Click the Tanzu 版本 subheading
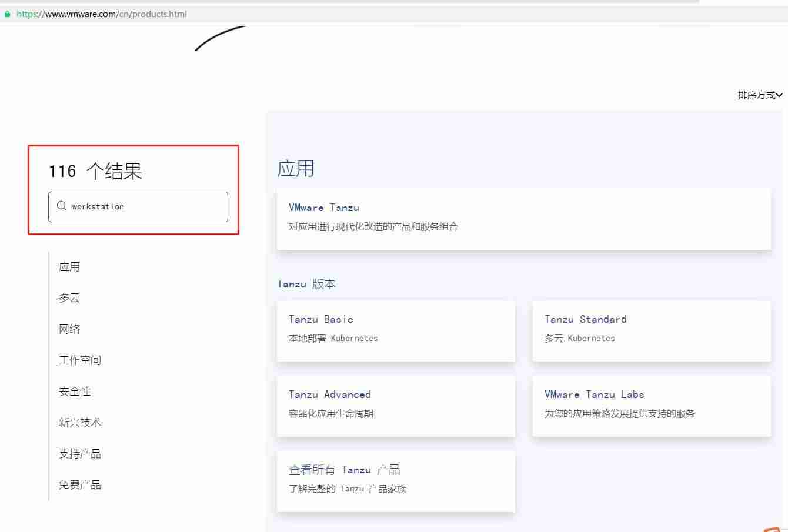 coord(306,284)
